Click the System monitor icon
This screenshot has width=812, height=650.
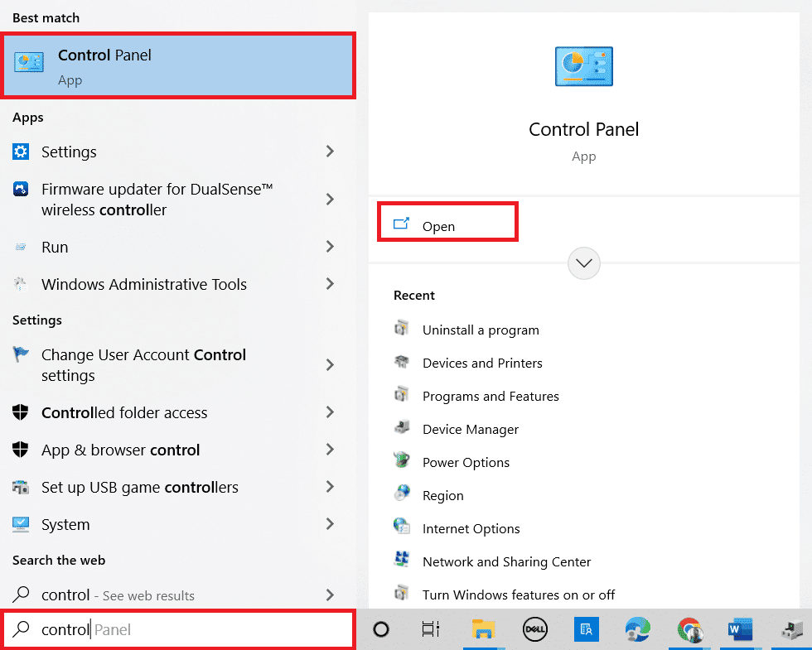click(x=21, y=524)
